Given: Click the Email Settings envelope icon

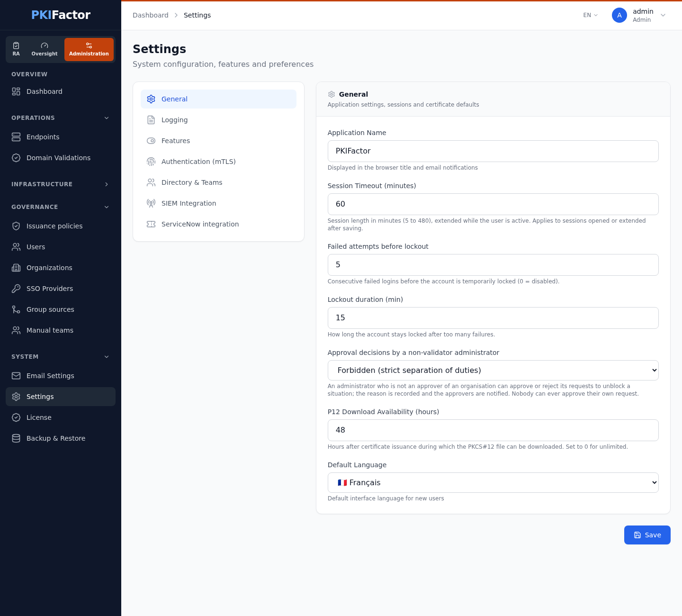Looking at the screenshot, I should point(16,376).
